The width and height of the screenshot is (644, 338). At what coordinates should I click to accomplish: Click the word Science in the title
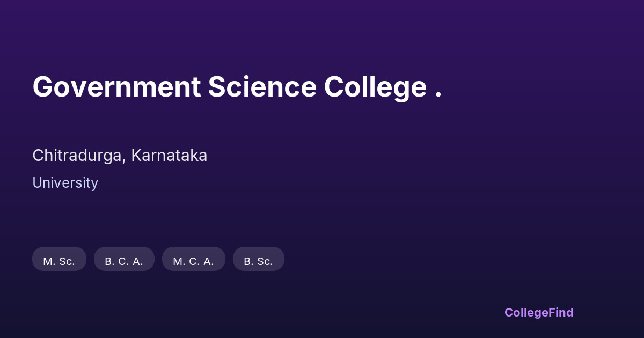click(262, 87)
